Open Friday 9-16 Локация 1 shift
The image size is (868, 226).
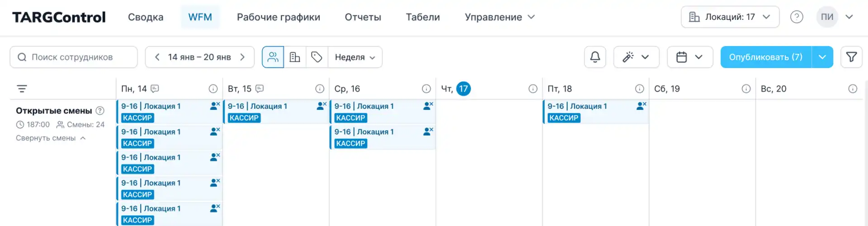pyautogui.click(x=596, y=112)
